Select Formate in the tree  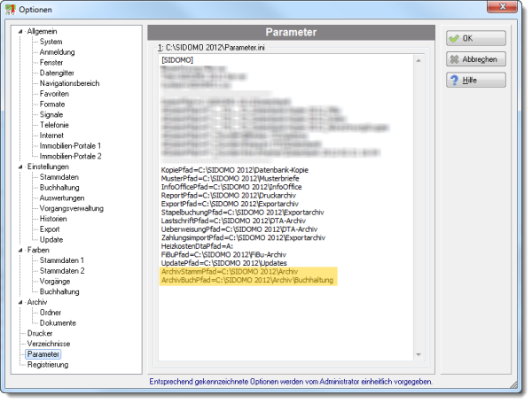tap(52, 105)
